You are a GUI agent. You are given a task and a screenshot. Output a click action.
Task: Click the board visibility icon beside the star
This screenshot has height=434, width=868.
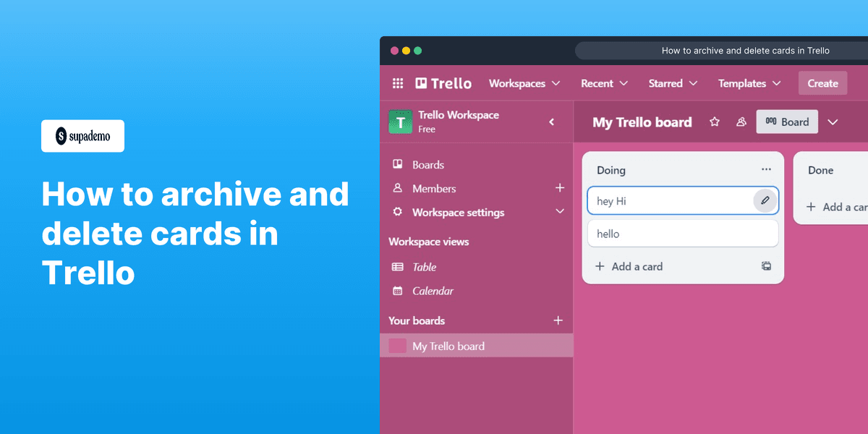741,122
